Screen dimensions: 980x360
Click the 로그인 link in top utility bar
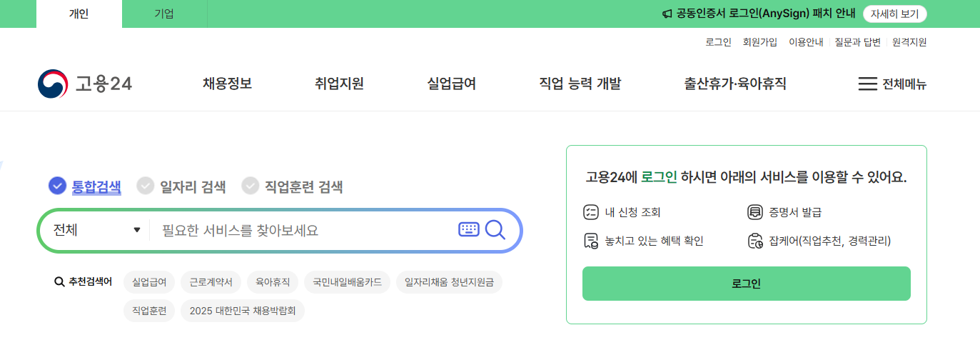[x=718, y=42]
